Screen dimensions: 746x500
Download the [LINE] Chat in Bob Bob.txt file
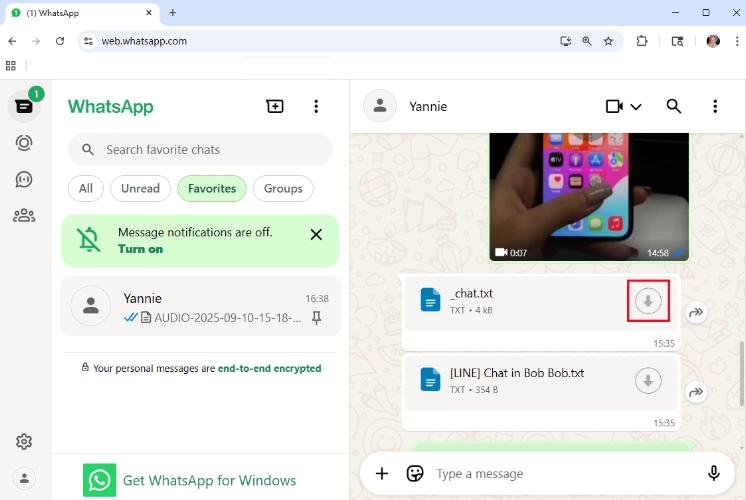(x=648, y=381)
